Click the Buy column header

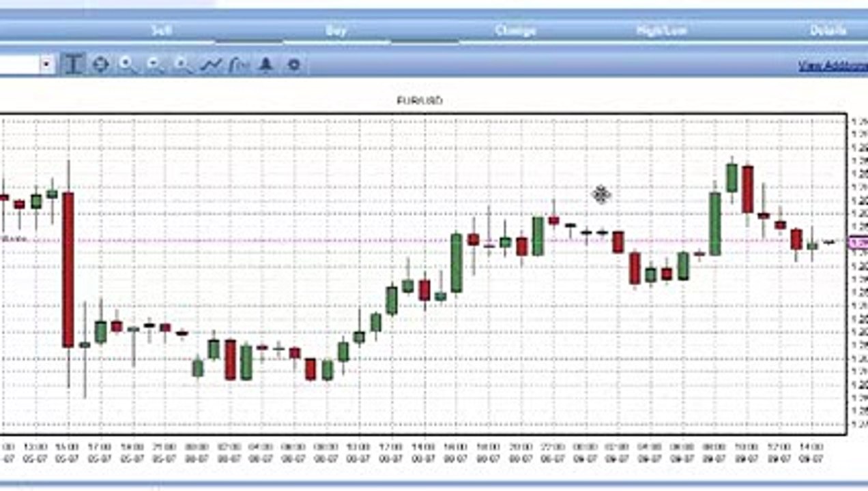(336, 30)
